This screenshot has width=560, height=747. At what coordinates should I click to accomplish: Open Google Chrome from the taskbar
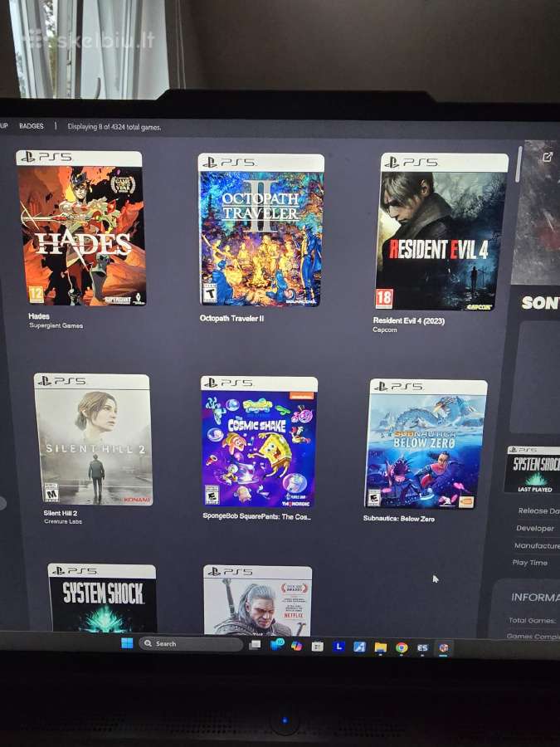pos(402,648)
